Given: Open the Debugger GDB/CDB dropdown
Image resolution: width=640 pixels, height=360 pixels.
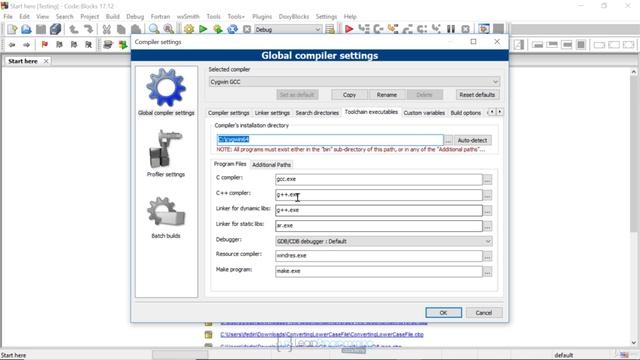Looking at the screenshot, I should [384, 241].
